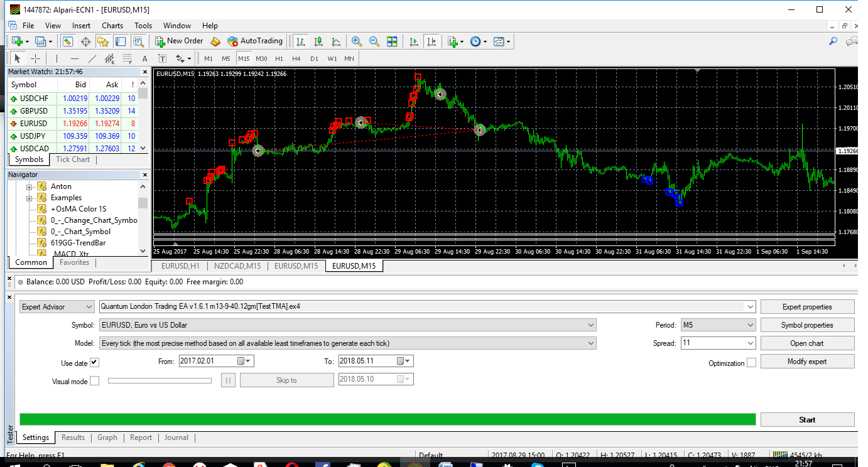This screenshot has height=467, width=868.
Task: Open the Tools menu
Action: coord(143,26)
